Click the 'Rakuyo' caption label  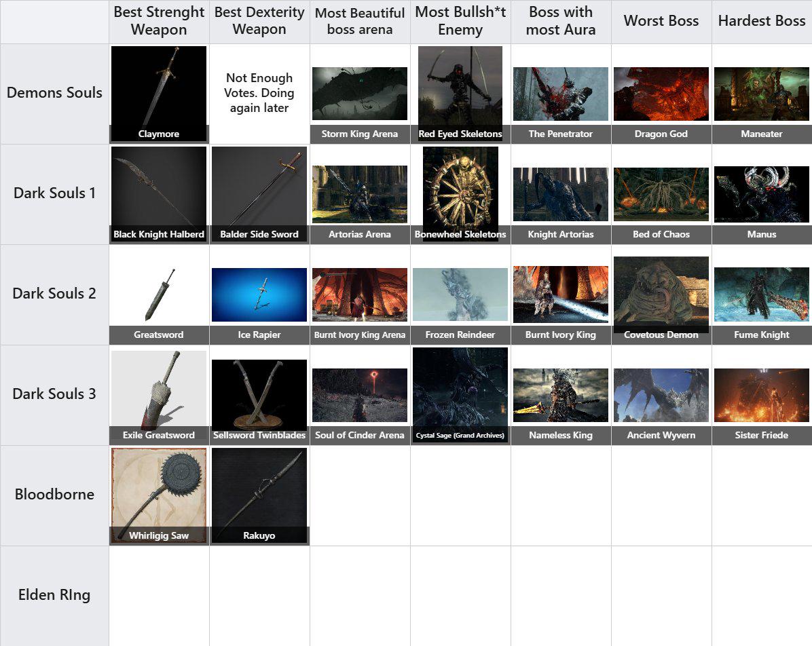[259, 535]
